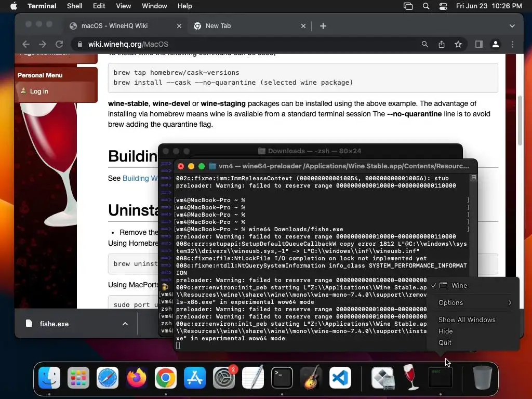This screenshot has height=399, width=532.
Task: Open the Help menu
Action: coord(185,6)
